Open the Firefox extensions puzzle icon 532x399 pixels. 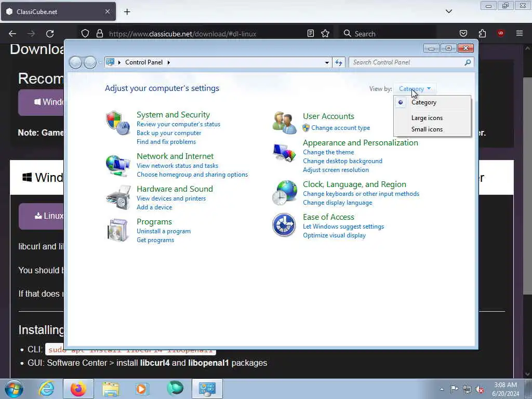tap(482, 33)
